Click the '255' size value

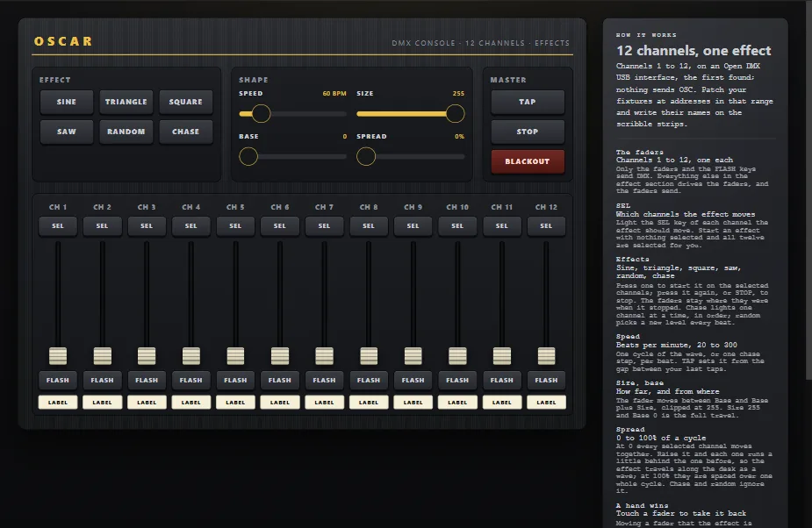pos(458,94)
